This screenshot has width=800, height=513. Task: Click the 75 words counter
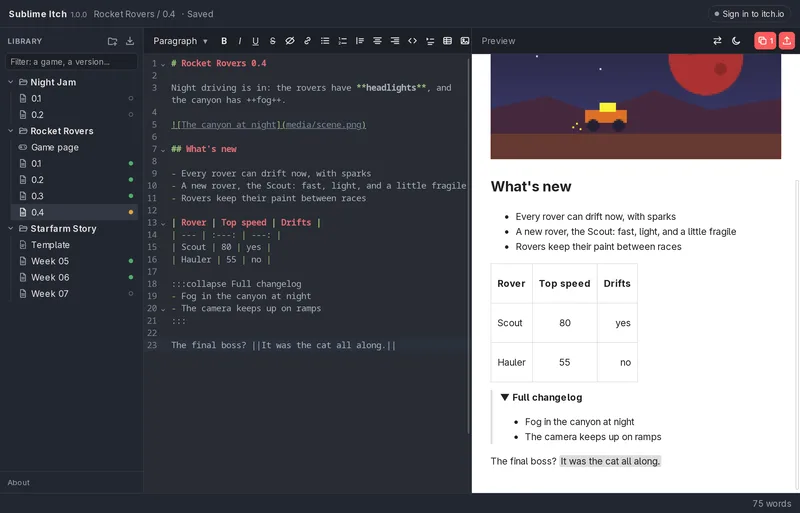[771, 503]
